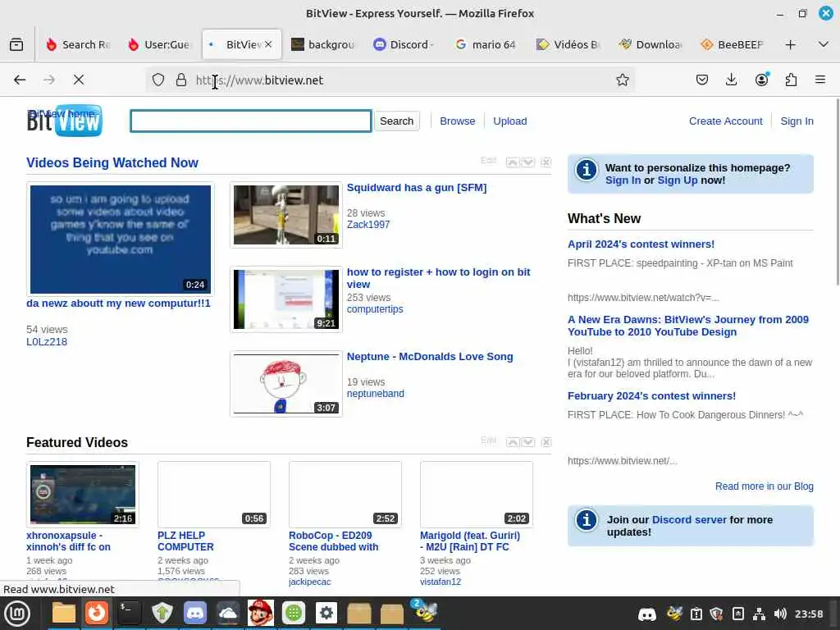Switch to the Search Re tab
The width and height of the screenshot is (840, 630).
click(78, 44)
